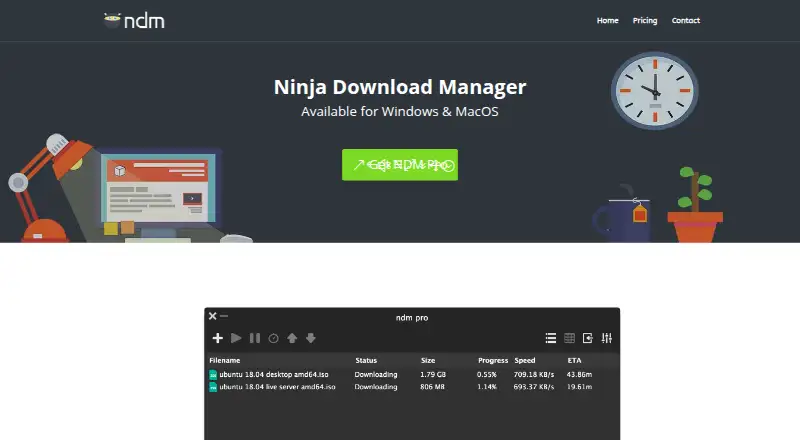Viewport: 800px width, 440px height.
Task: Click the move down arrow icon
Action: (311, 338)
